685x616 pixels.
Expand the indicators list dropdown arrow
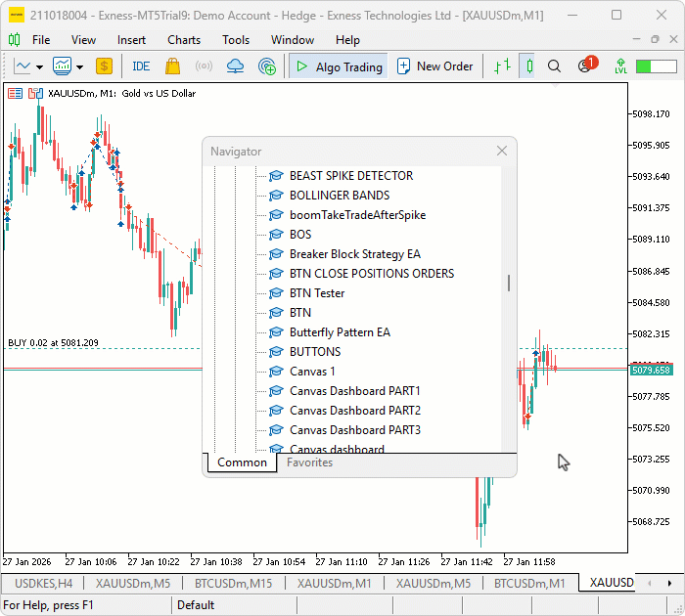tap(79, 66)
